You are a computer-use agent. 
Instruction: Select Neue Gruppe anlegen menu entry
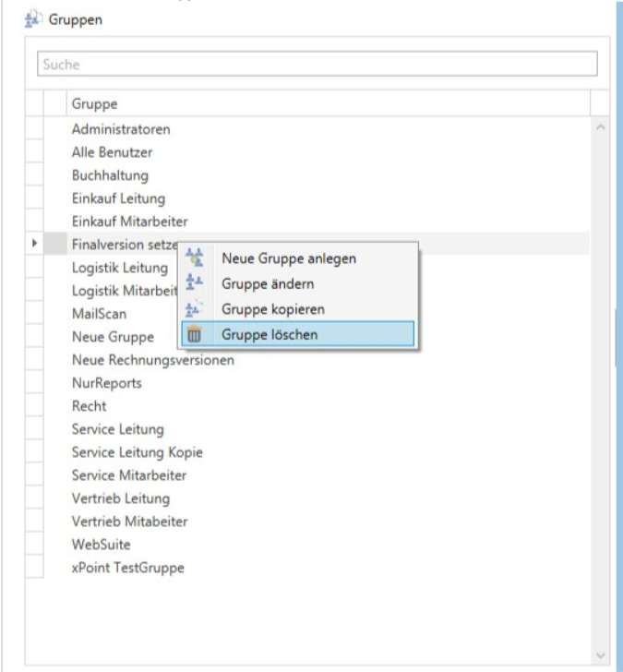tap(289, 258)
